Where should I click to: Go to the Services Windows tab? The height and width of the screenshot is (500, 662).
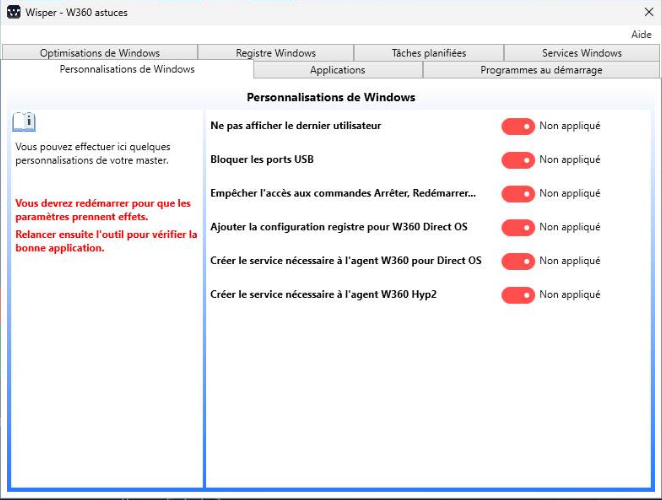582,53
